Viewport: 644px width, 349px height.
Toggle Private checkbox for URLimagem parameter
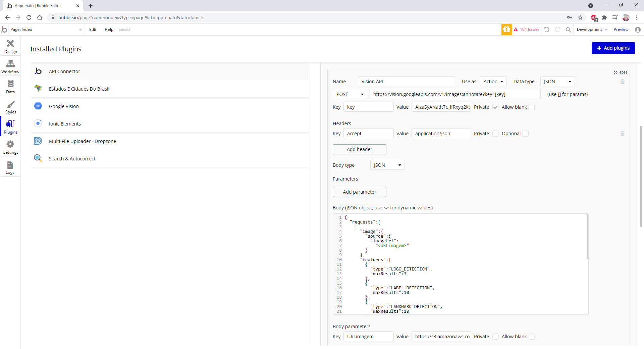pyautogui.click(x=495, y=337)
